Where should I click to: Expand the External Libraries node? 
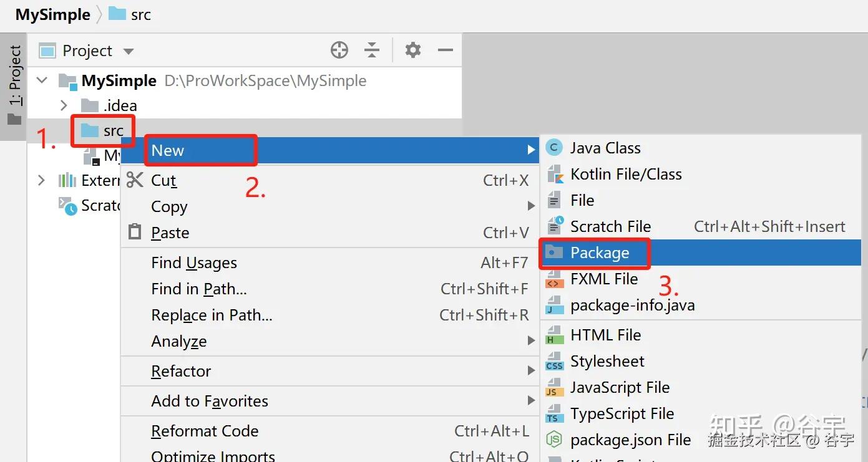click(x=41, y=181)
